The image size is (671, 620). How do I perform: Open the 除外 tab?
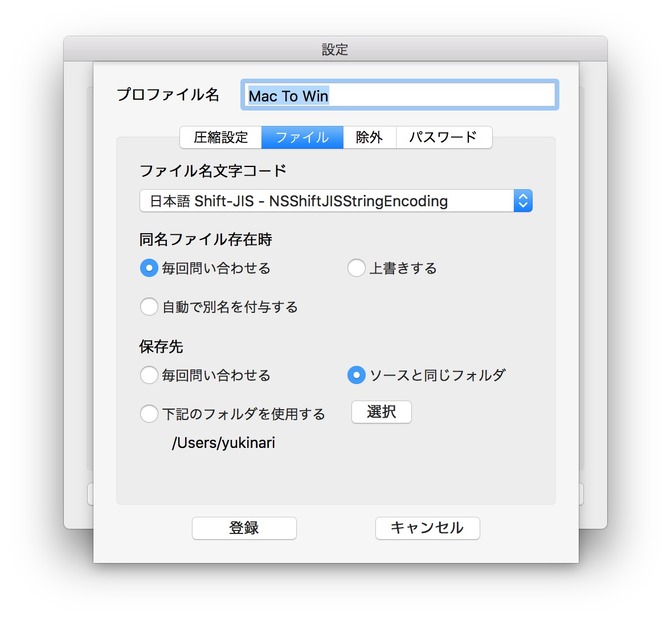coord(369,137)
